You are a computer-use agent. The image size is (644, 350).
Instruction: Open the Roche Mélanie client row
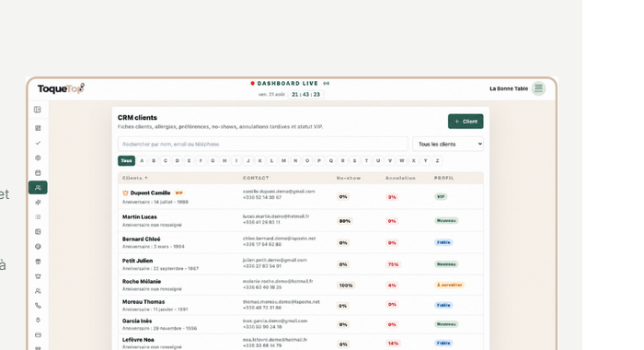coord(301,285)
